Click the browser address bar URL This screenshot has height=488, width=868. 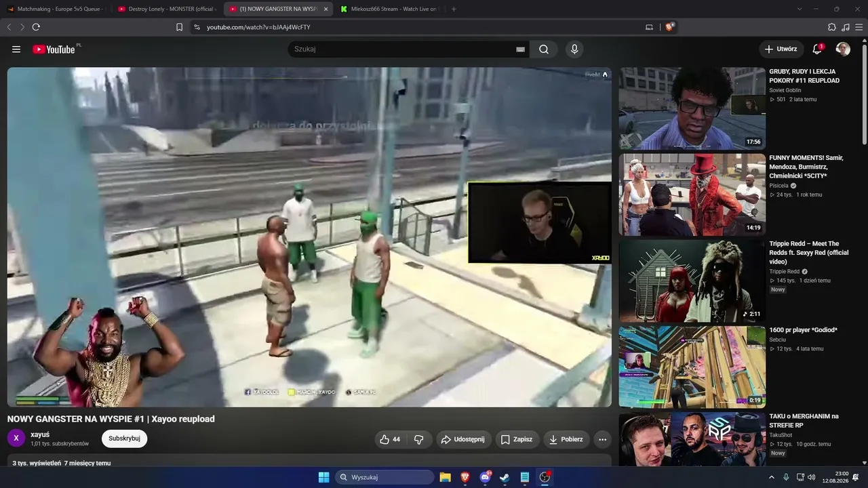pos(258,27)
